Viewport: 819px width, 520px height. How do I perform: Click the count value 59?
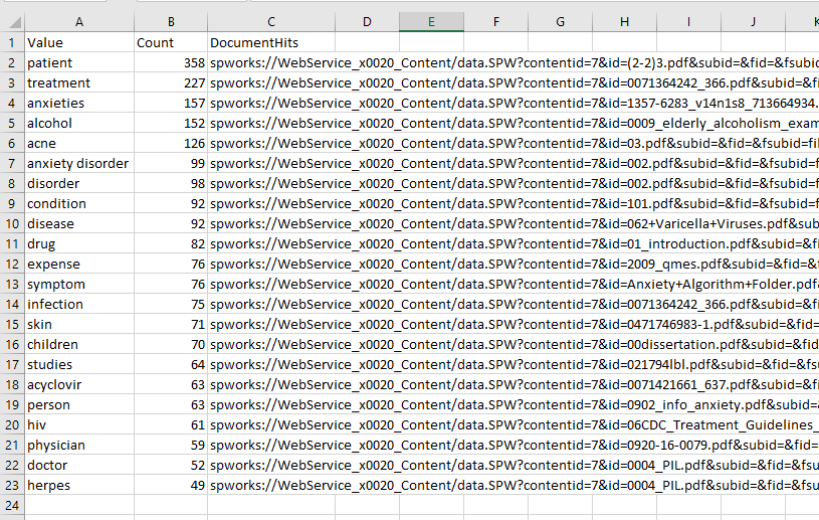click(171, 445)
